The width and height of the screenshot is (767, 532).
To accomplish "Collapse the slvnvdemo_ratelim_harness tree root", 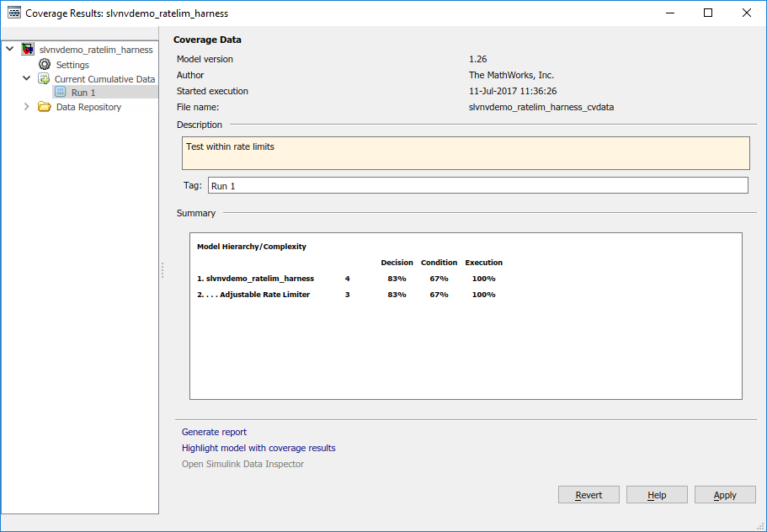I will (x=10, y=49).
